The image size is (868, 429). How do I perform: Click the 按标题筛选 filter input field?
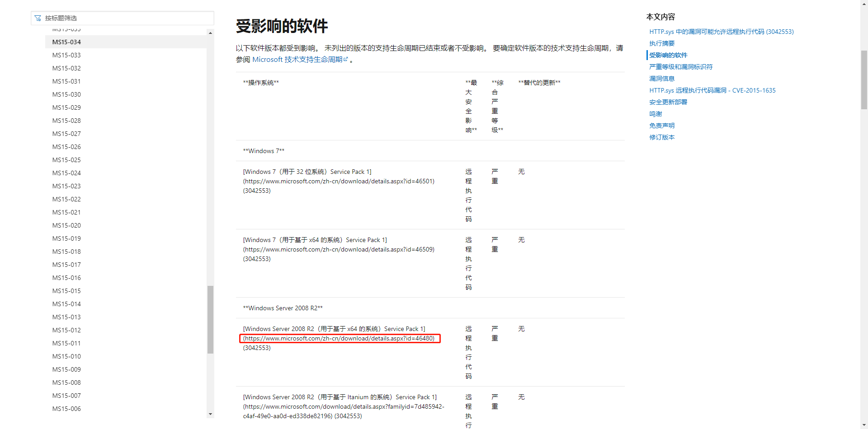(122, 18)
